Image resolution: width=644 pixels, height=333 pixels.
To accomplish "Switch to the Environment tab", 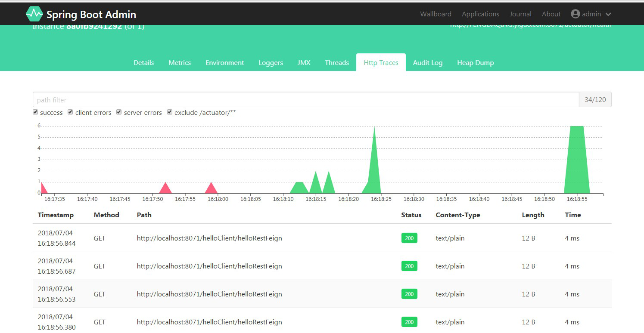I will coord(224,62).
